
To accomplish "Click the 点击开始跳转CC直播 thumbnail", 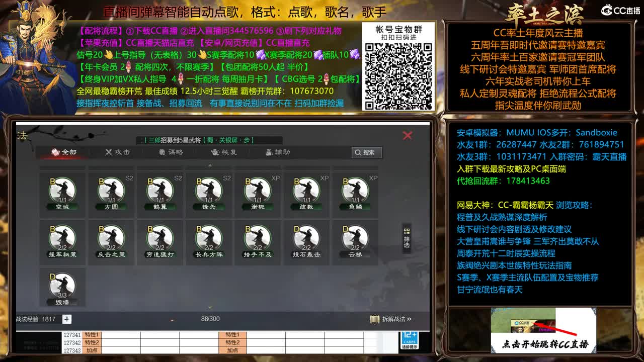I will [543, 330].
